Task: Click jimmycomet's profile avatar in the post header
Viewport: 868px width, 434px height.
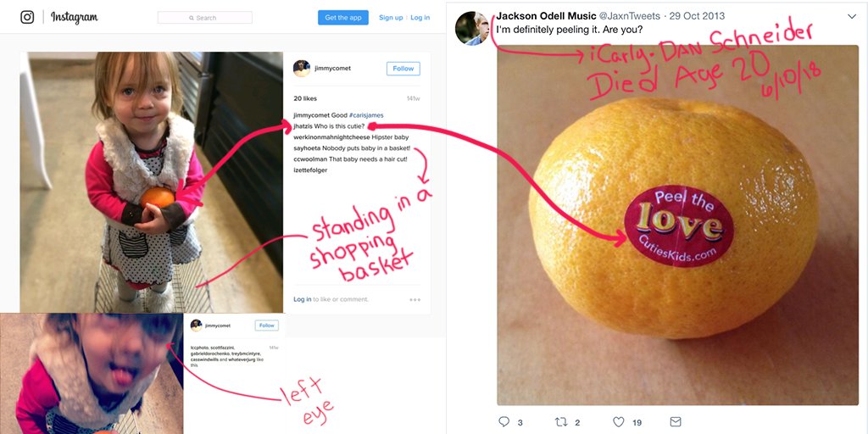Action: pos(302,69)
